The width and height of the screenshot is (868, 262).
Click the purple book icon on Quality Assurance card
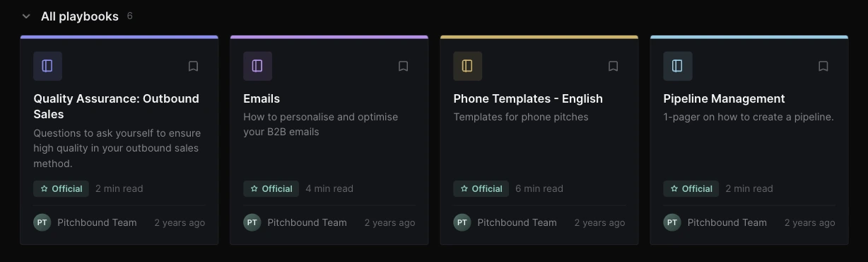[x=47, y=66]
